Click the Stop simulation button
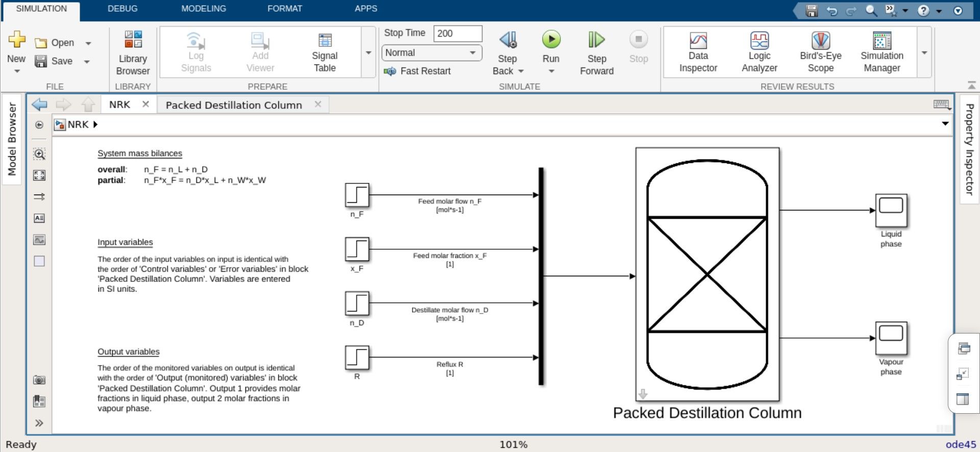980x452 pixels. coord(639,46)
